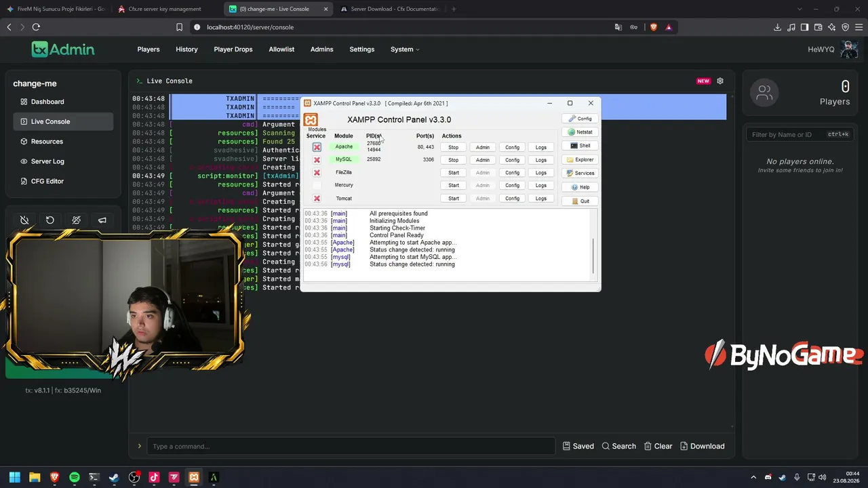Screen dimensions: 868x488
Task: Click the playlist music note browser icon
Action: click(x=791, y=27)
